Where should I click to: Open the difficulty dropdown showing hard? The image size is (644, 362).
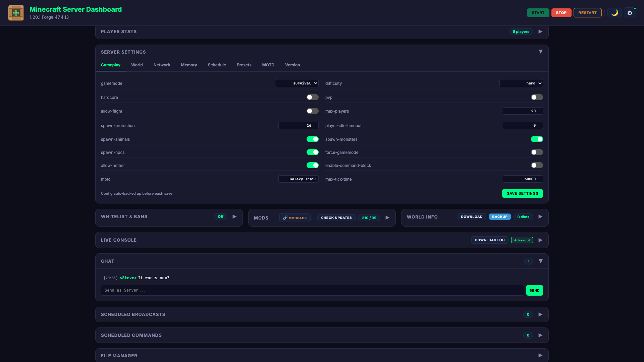point(521,83)
